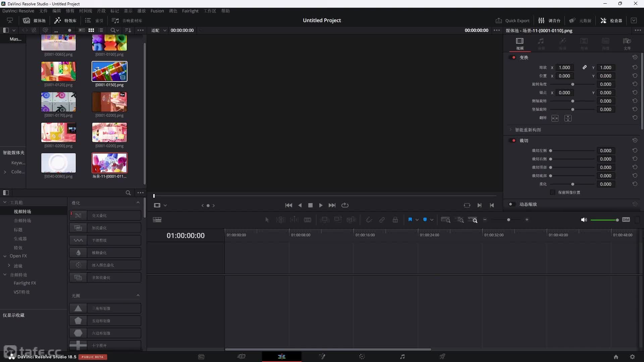Open the 音响素材库 sound library
Screen dimensions: 644x362
127,20
